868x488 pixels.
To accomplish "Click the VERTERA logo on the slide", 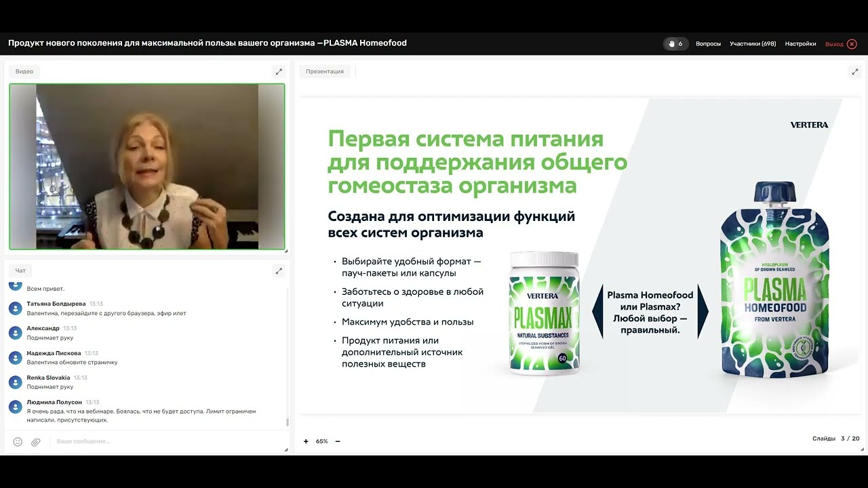I will point(809,125).
